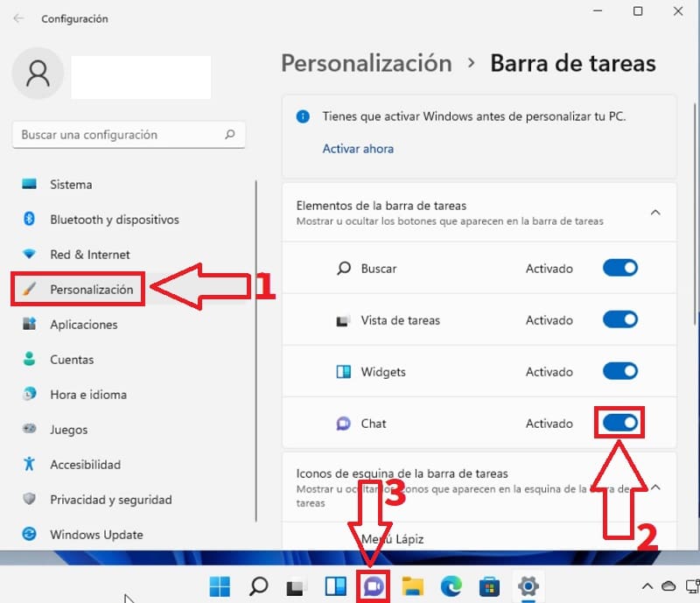
Task: Click the magnifier icon in the search box
Action: 230,134
